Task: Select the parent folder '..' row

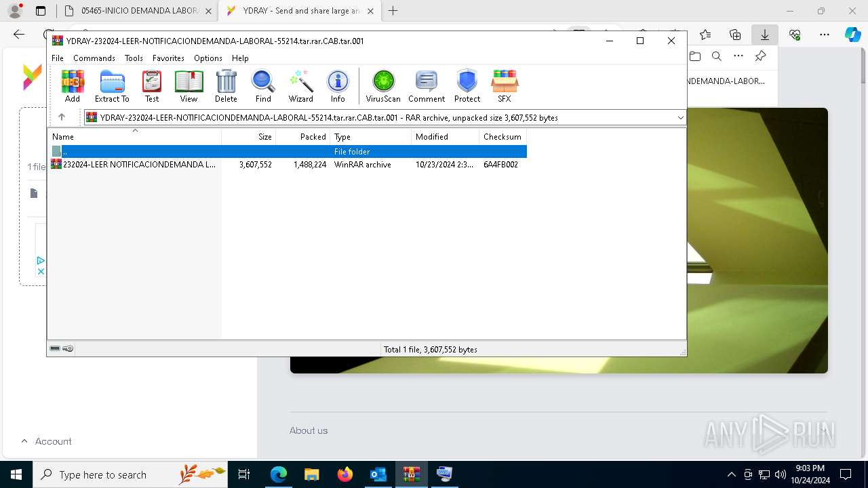Action: pyautogui.click(x=288, y=152)
